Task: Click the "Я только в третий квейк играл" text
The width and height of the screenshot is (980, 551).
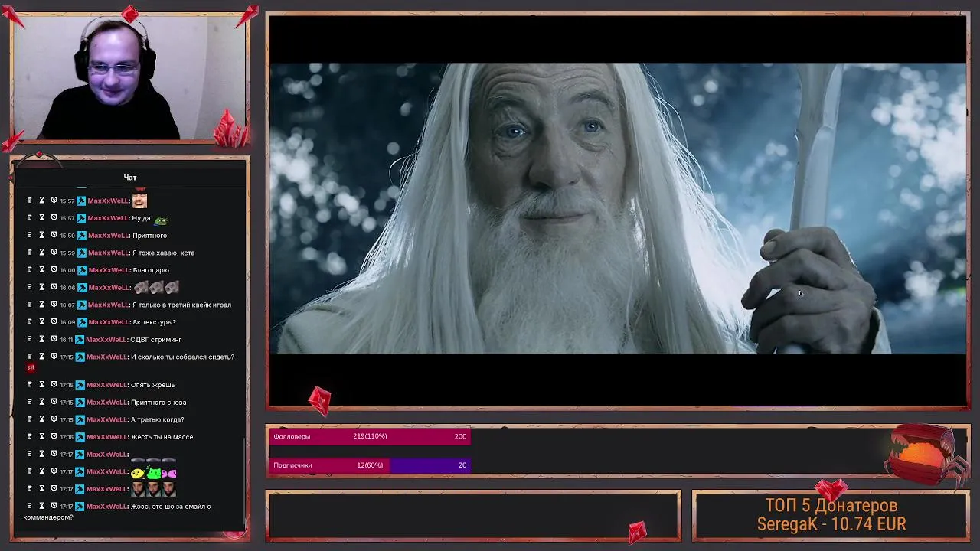Action: [181, 305]
